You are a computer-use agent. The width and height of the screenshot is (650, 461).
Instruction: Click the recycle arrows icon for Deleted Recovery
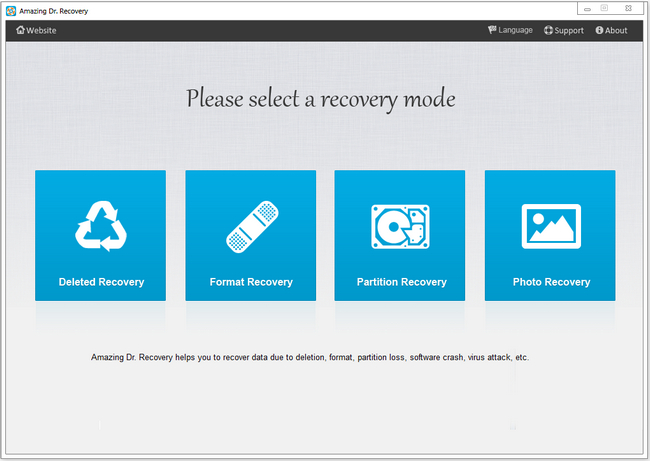100,226
